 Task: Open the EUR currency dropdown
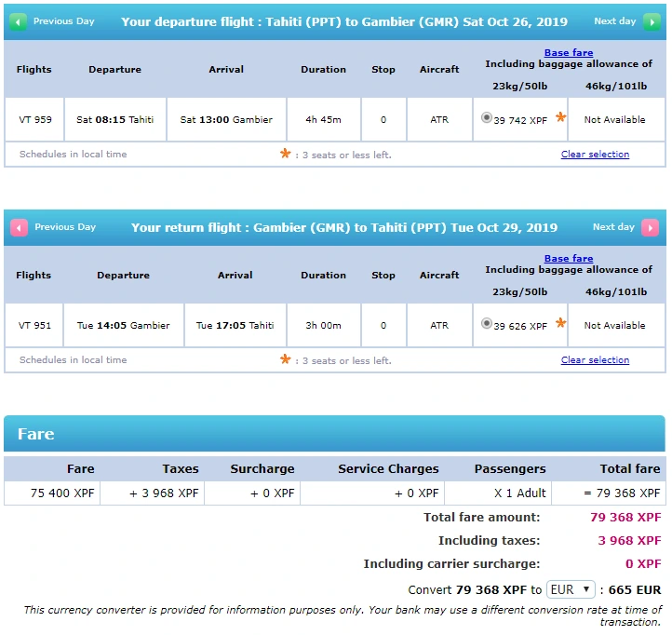(571, 589)
